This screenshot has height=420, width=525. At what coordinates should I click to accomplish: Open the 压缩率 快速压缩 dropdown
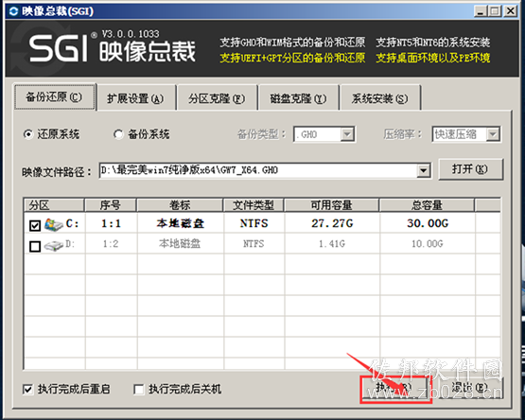(493, 134)
